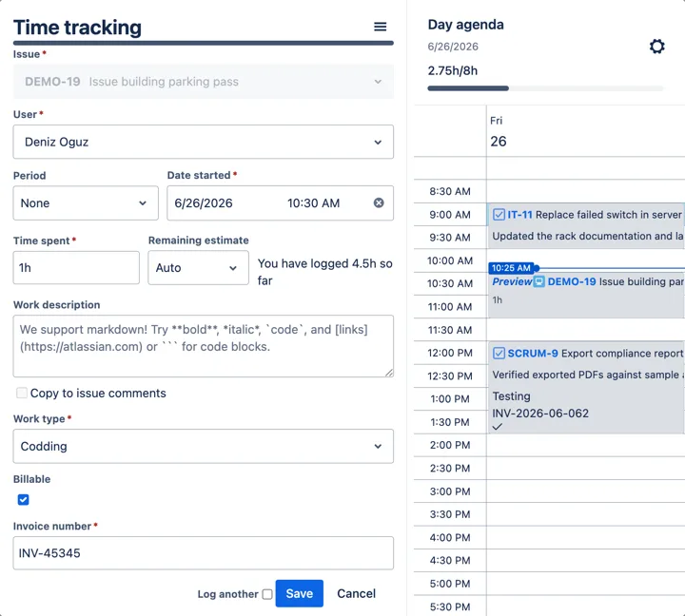The width and height of the screenshot is (685, 616).
Task: Open the Work type Codding dropdown
Action: click(x=204, y=446)
